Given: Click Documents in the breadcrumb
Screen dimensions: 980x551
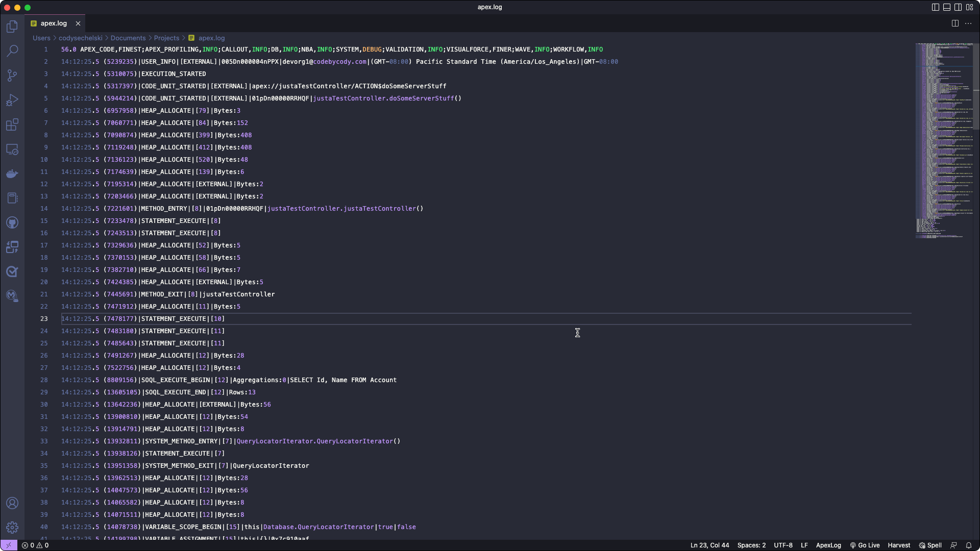Looking at the screenshot, I should tap(128, 38).
